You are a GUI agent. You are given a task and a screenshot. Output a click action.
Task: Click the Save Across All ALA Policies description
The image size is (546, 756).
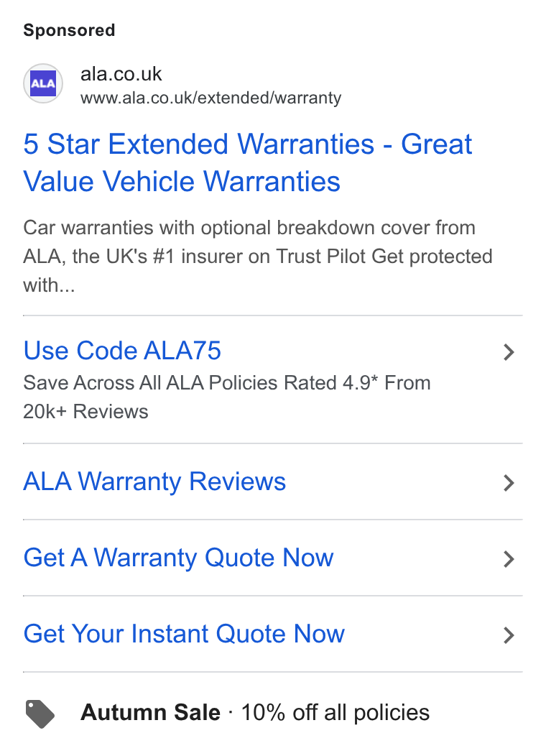pyautogui.click(x=227, y=383)
